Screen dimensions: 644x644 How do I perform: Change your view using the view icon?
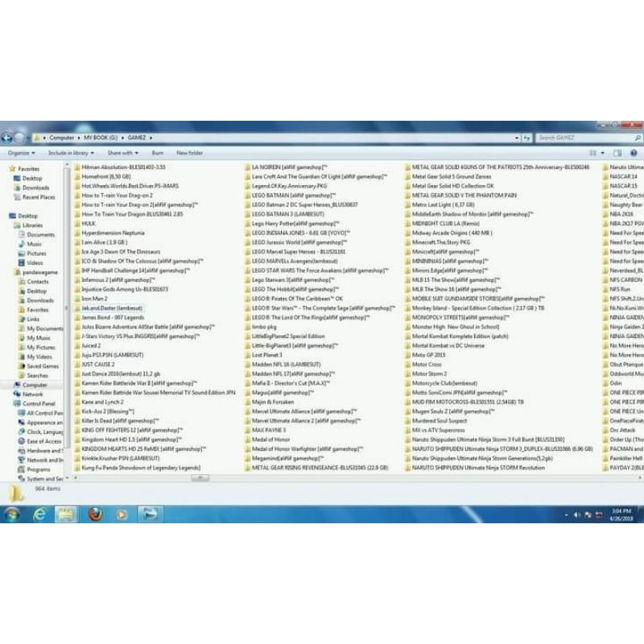point(593,153)
